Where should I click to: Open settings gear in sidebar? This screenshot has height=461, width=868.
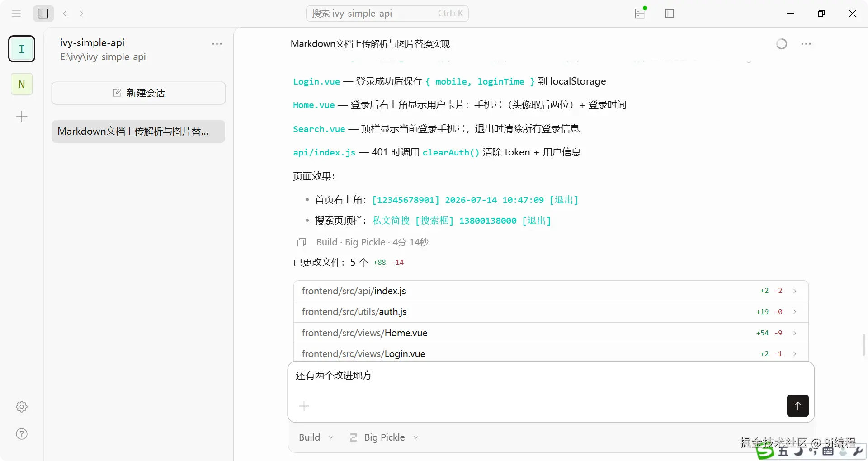point(22,407)
